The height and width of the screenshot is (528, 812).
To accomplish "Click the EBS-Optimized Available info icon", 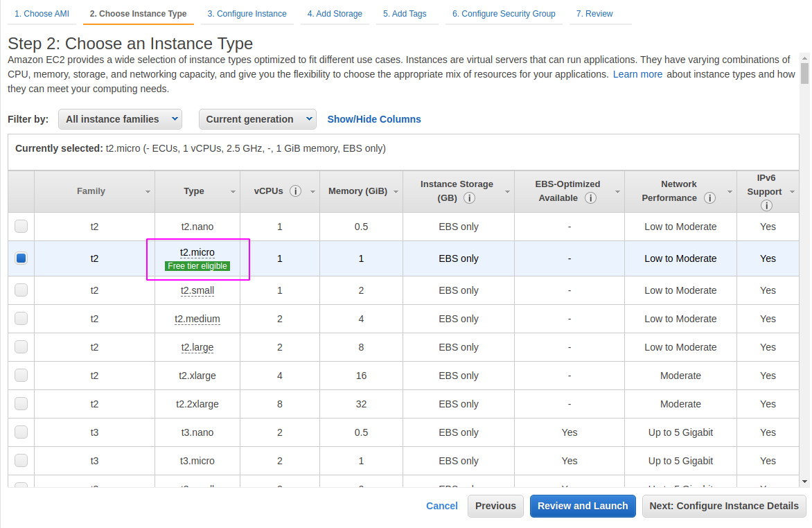I will (590, 198).
